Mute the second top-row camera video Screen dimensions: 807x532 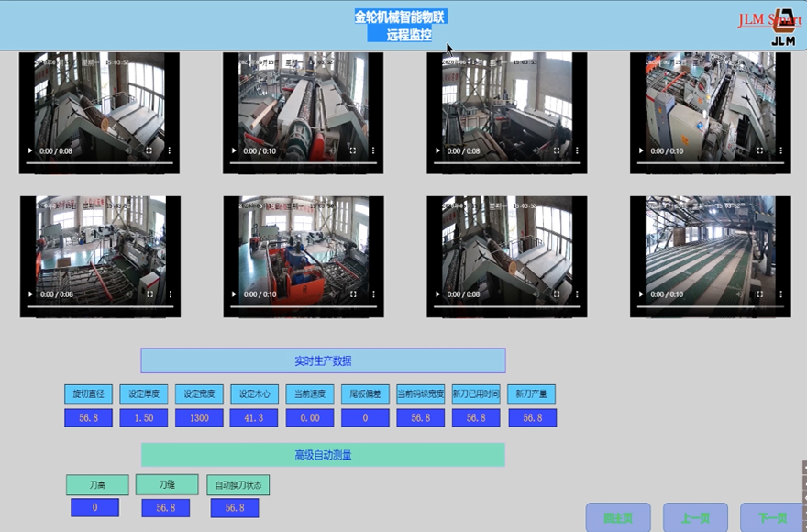click(x=333, y=151)
